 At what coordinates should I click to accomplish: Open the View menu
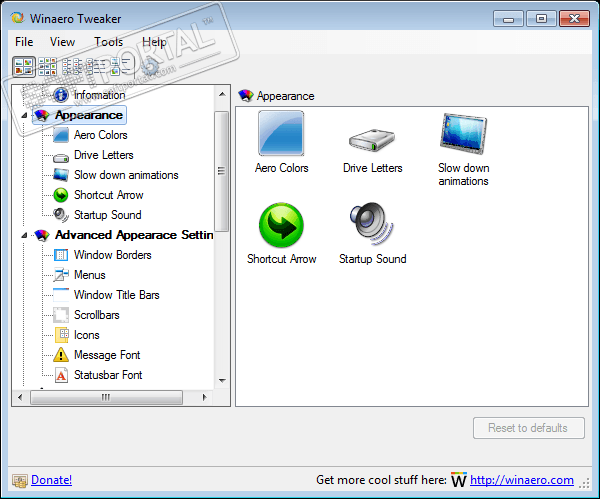click(62, 41)
